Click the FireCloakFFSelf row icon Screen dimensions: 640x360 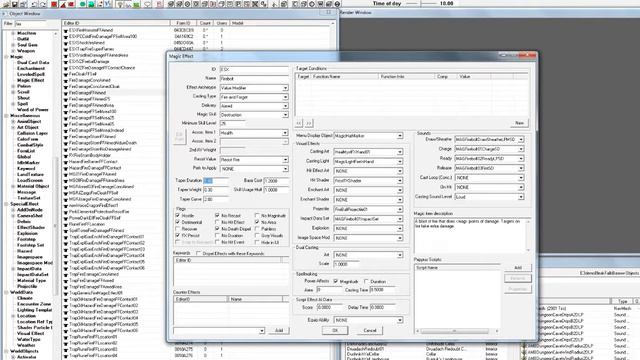(66, 74)
